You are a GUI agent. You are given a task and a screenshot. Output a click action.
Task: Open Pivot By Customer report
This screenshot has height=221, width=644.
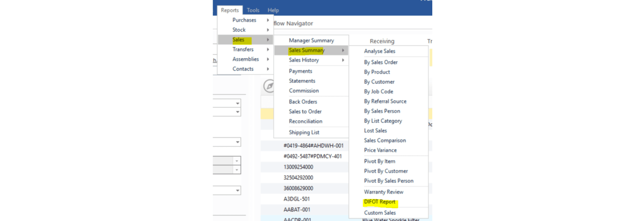point(388,171)
